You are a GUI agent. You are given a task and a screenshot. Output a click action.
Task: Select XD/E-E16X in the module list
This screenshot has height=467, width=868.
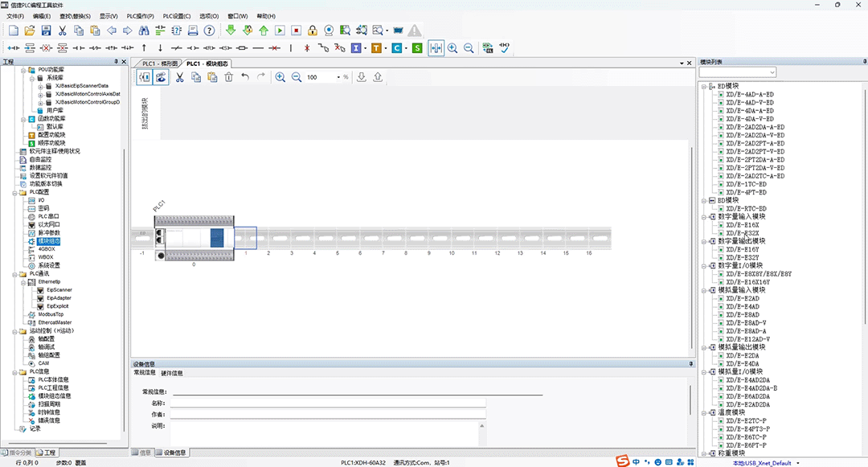743,225
